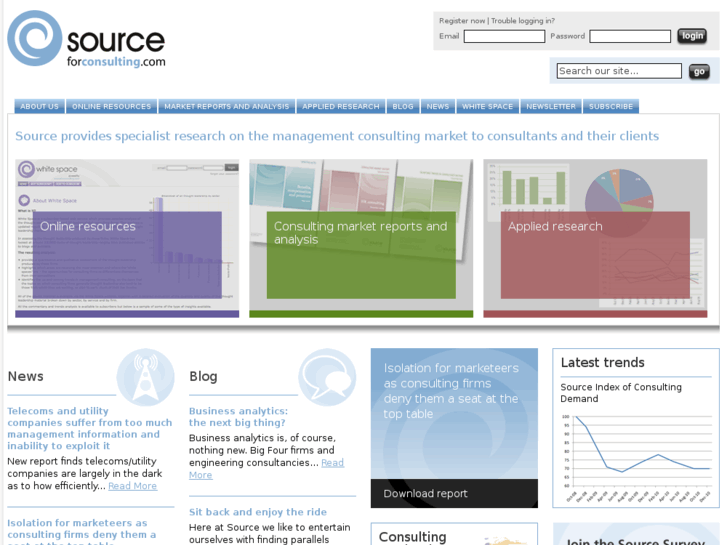Select the News navigation tab
Screen dimensions: 727x545
[438, 106]
